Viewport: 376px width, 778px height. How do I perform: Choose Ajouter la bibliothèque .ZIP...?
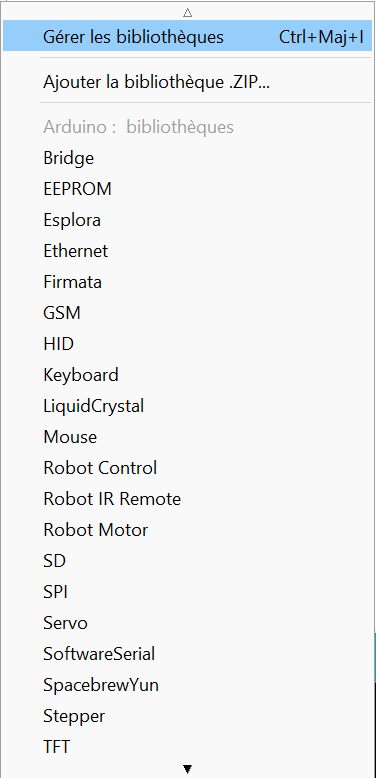click(x=188, y=82)
